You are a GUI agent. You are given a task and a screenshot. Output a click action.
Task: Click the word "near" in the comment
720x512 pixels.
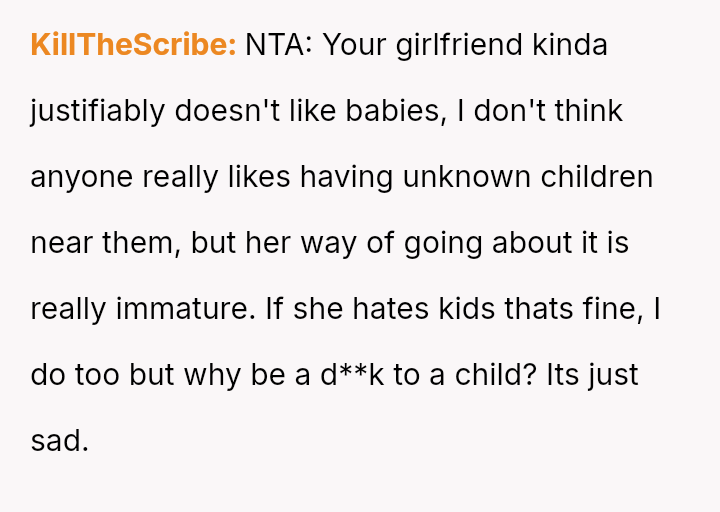[x=60, y=243]
